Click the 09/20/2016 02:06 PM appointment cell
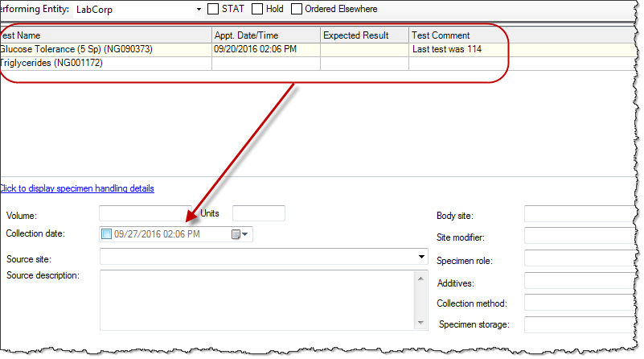This screenshot has height=359, width=644. pos(266,49)
